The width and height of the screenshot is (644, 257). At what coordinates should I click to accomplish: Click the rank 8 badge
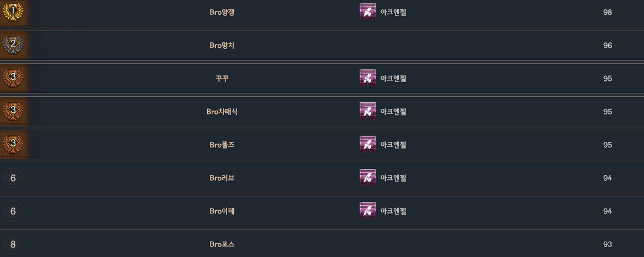coord(13,244)
